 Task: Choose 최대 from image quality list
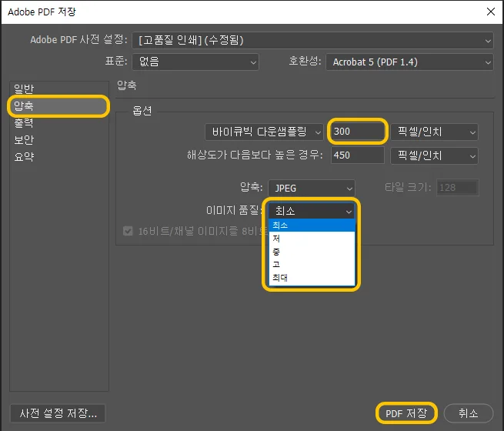coord(312,278)
